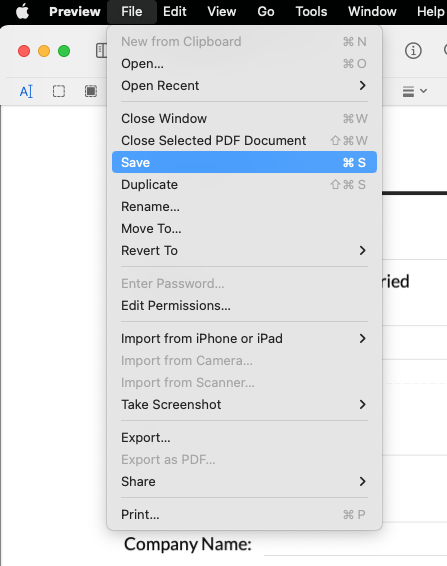This screenshot has height=566, width=447.
Task: Expand the Open Recent submenu
Action: [x=244, y=86]
